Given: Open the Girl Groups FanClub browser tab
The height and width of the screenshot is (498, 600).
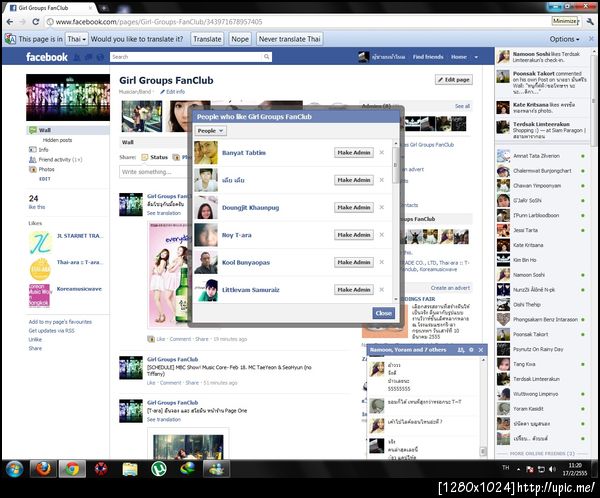Looking at the screenshot, I should click(x=51, y=7).
